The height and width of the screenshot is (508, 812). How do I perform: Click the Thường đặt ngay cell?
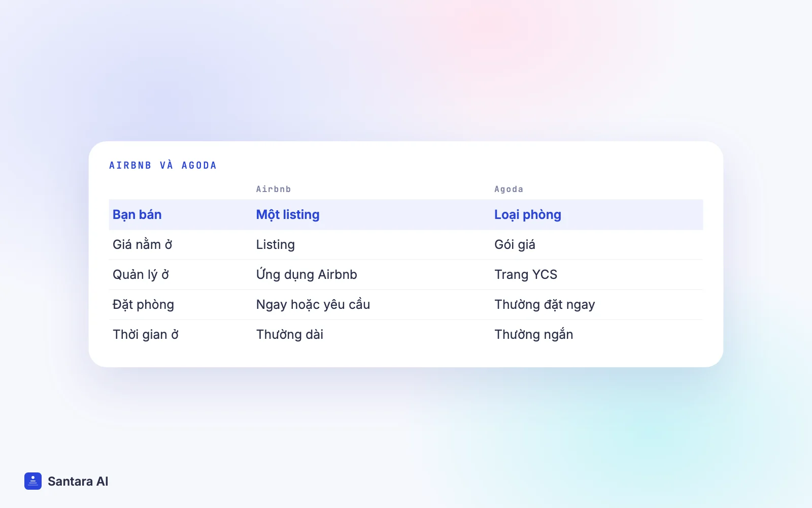545,304
